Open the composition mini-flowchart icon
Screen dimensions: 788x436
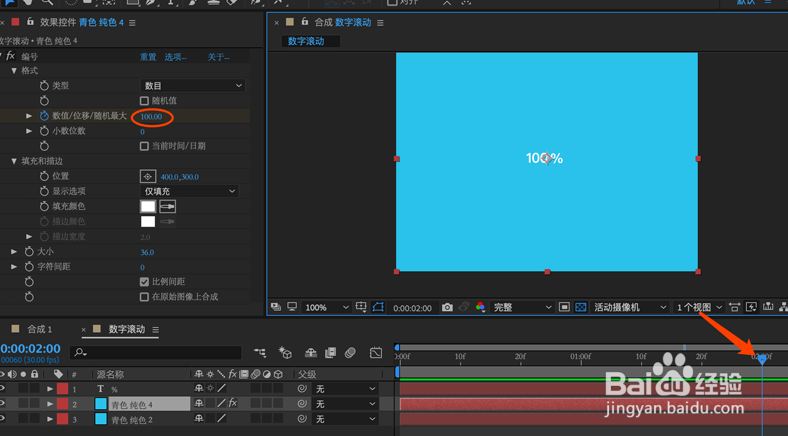point(260,353)
